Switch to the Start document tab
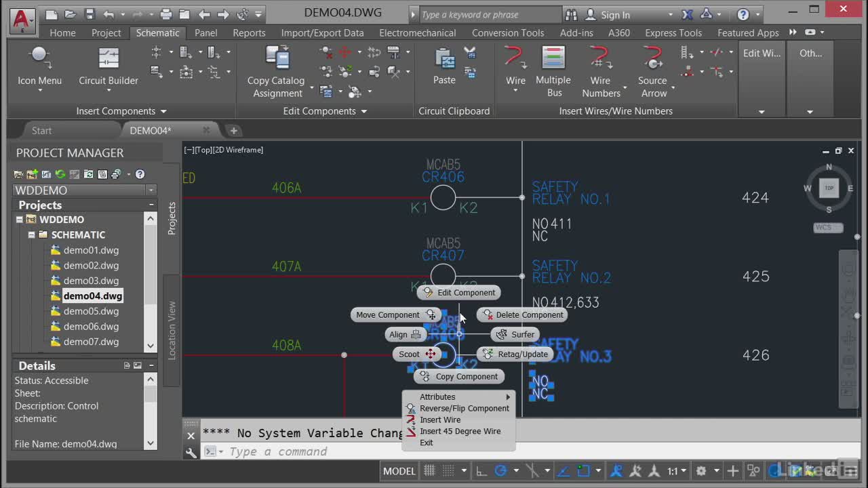868x488 pixels. pos(41,130)
